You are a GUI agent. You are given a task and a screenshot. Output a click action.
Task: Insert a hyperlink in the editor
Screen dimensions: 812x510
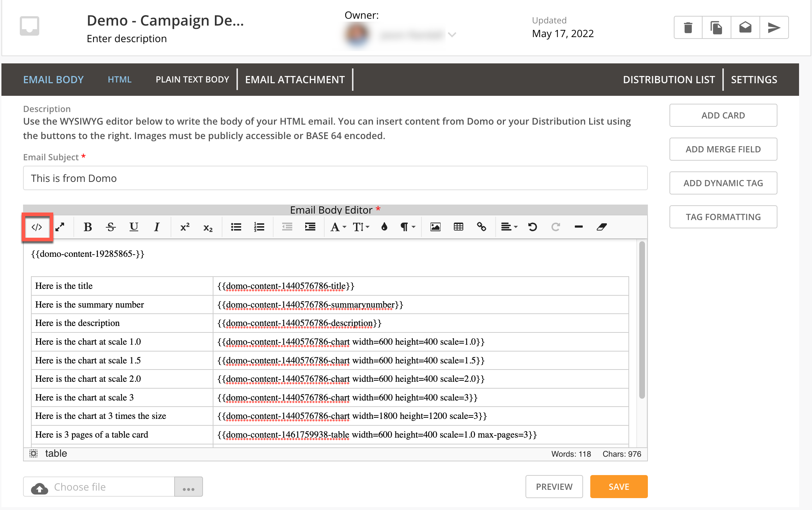click(482, 227)
